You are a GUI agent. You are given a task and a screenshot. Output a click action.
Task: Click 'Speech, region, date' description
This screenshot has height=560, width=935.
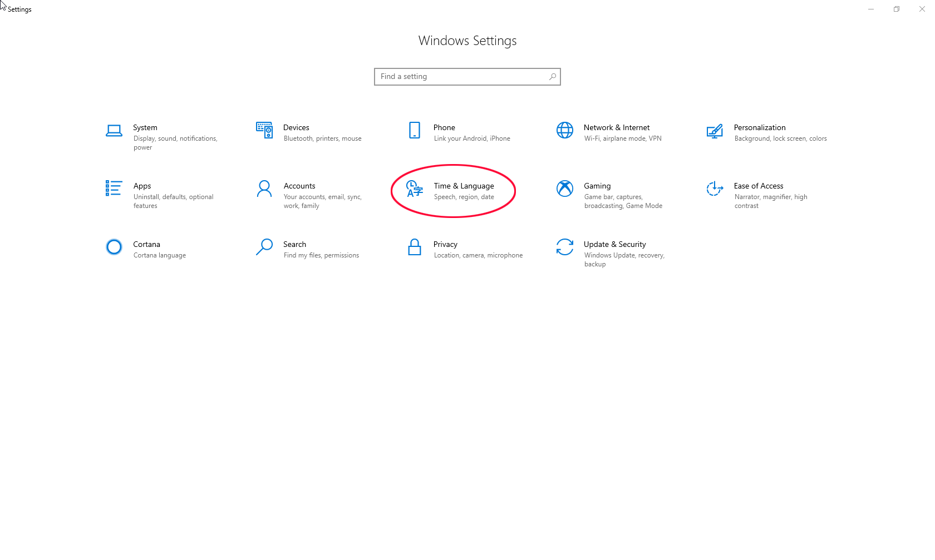pyautogui.click(x=464, y=197)
